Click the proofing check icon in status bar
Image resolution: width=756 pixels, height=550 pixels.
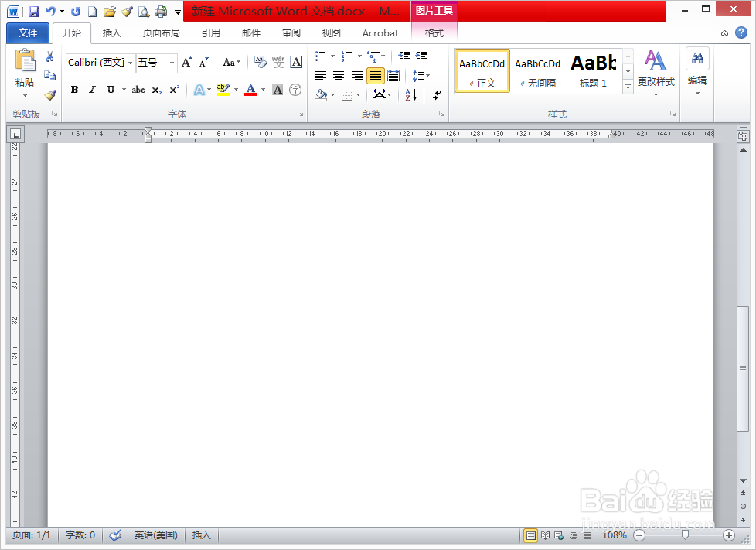click(114, 535)
